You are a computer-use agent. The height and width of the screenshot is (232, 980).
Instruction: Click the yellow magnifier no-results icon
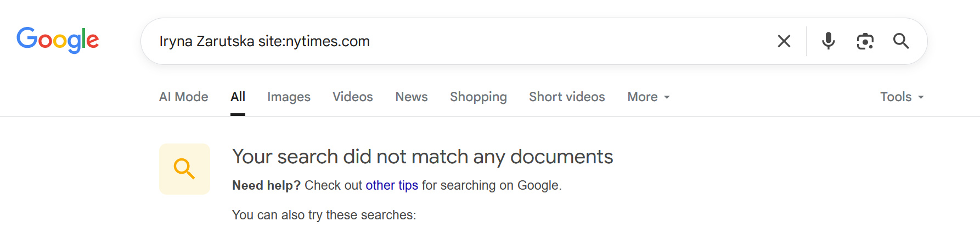[x=184, y=169]
